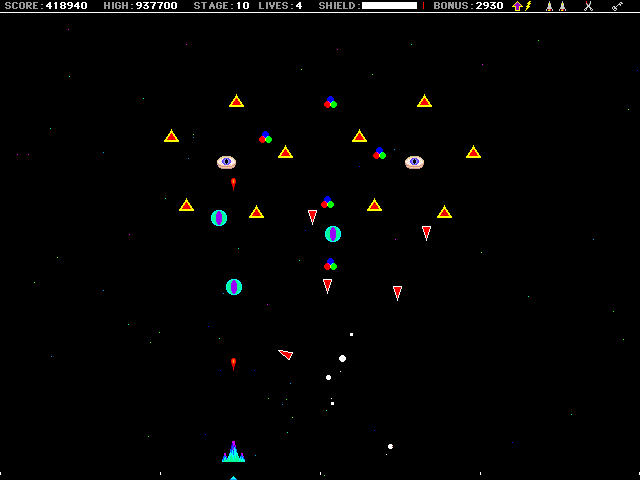Click the second rocket icon in HUD
640x480 pixels.
(562, 6)
